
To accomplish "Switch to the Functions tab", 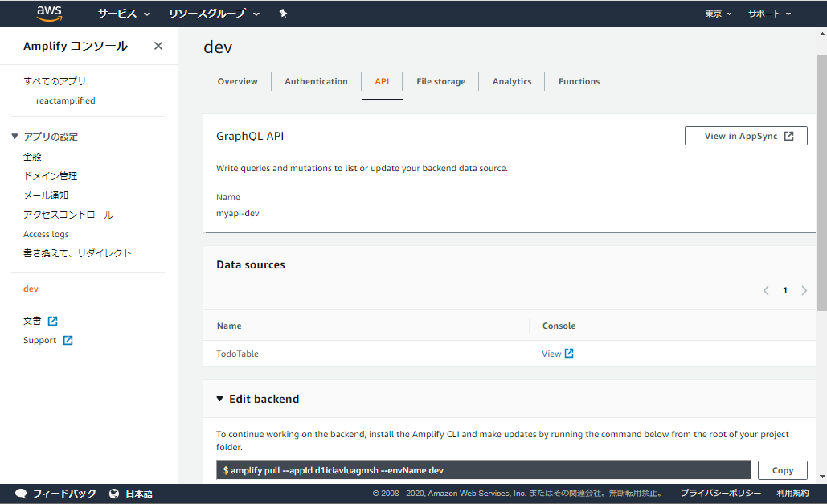I will coord(579,81).
